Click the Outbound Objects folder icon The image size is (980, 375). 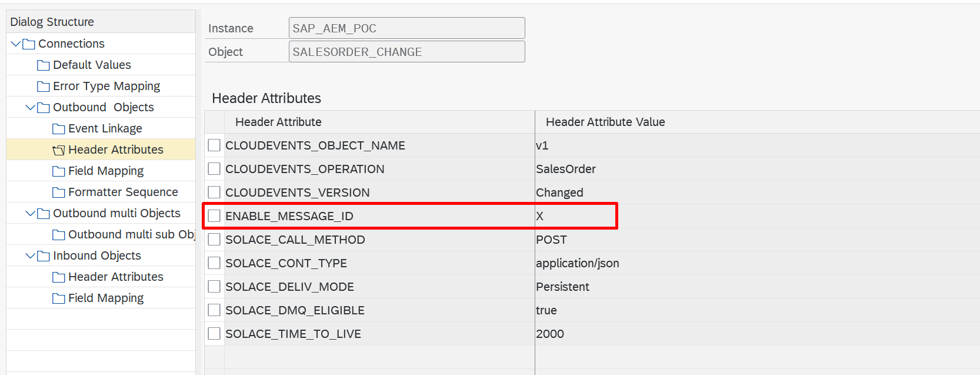coord(44,108)
